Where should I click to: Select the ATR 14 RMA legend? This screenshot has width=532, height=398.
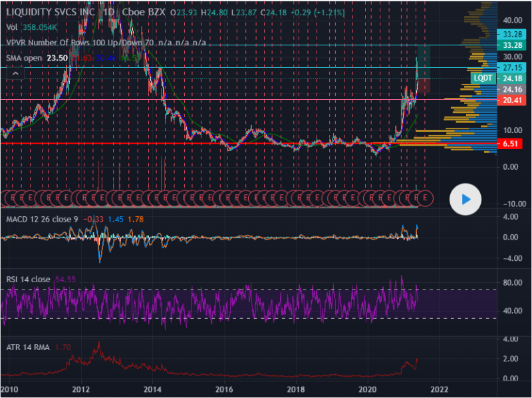click(x=28, y=346)
